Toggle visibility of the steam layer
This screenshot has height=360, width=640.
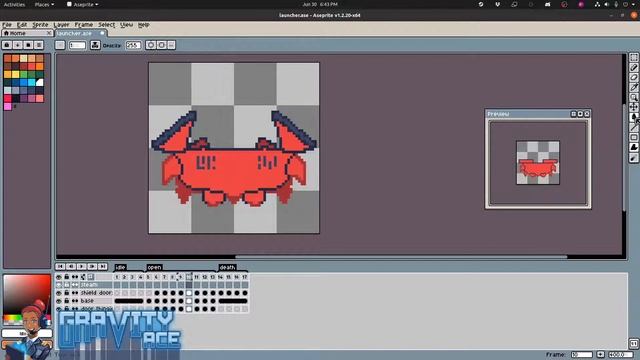(59, 285)
